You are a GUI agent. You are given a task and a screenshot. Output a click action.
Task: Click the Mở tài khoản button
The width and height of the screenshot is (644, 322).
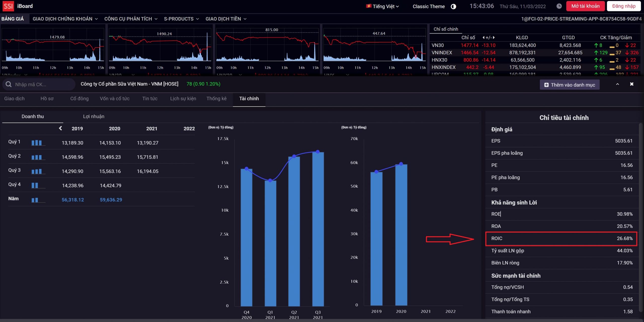pyautogui.click(x=585, y=6)
